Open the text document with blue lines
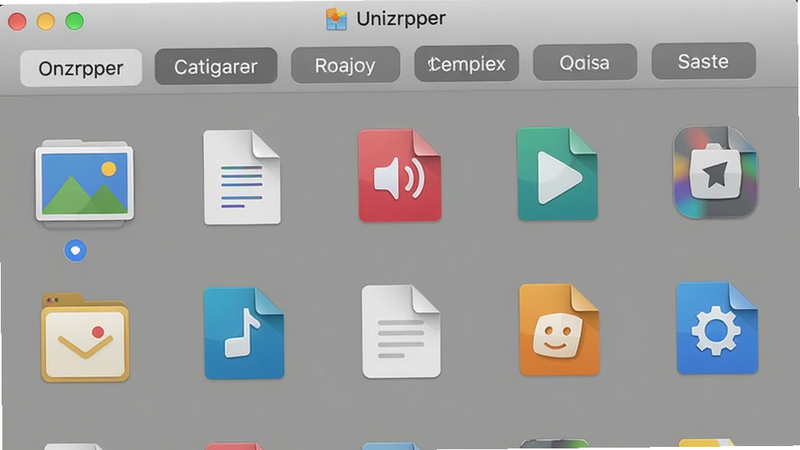The image size is (800, 450). click(x=242, y=178)
